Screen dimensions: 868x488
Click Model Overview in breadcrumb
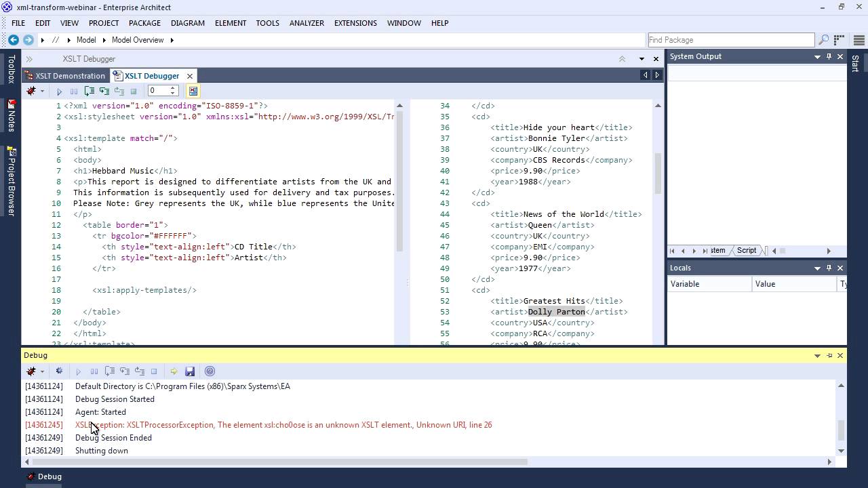tap(138, 40)
